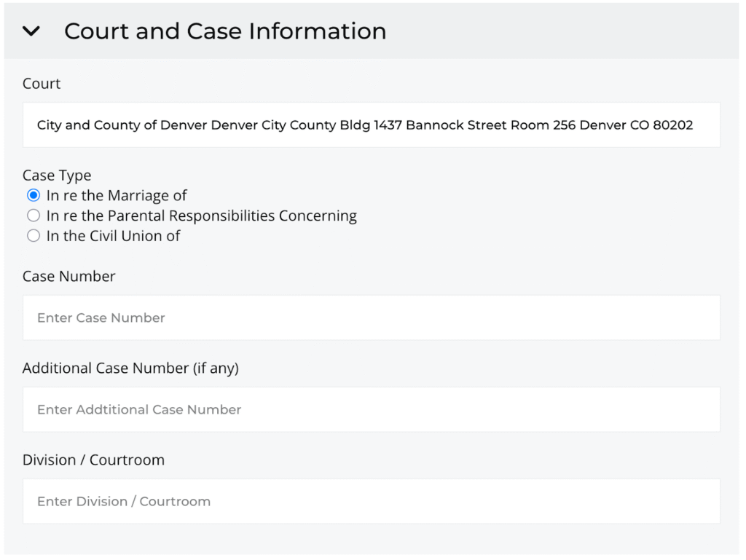746x560 pixels.
Task: Click the Division / Courtroom label
Action: pyautogui.click(x=93, y=460)
